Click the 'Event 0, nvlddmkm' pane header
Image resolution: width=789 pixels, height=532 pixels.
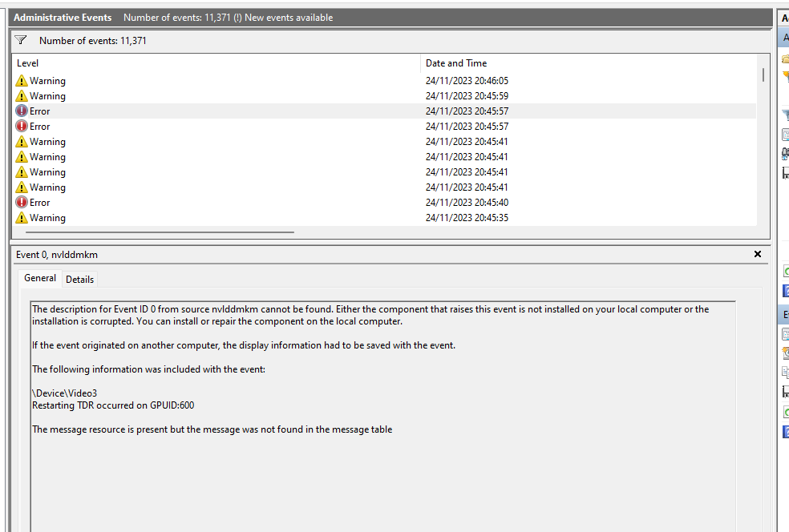coord(58,255)
